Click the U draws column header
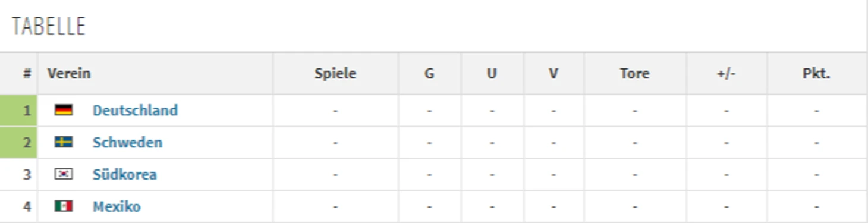The height and width of the screenshot is (223, 868). pyautogui.click(x=492, y=73)
